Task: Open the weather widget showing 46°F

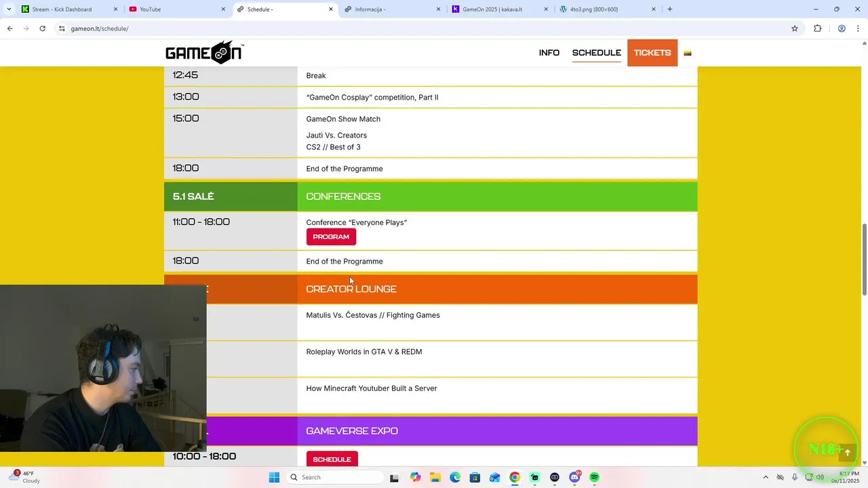Action: pos(26,477)
